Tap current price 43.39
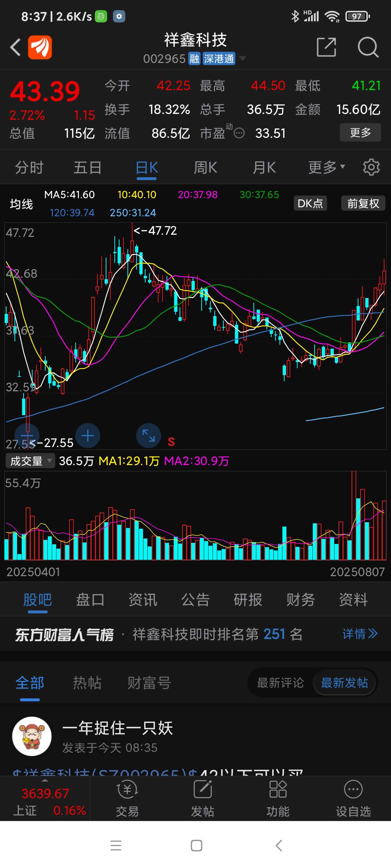 [45, 91]
